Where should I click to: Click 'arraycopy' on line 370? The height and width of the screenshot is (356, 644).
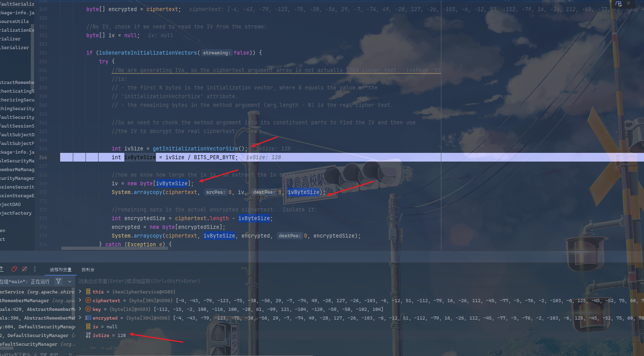point(148,192)
